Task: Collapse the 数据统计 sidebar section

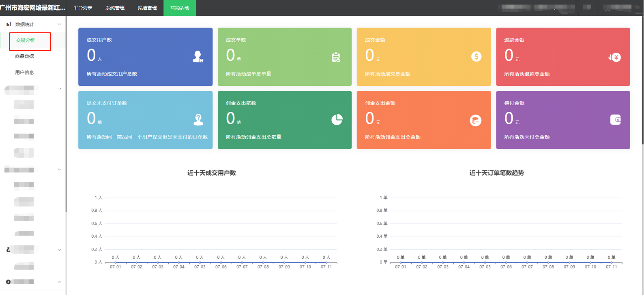Action: 60,24
